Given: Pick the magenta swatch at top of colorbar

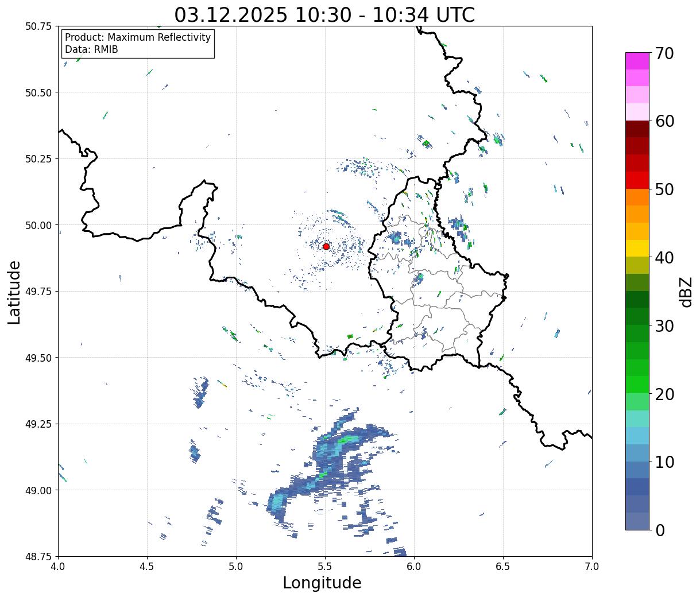Looking at the screenshot, I should click(637, 61).
